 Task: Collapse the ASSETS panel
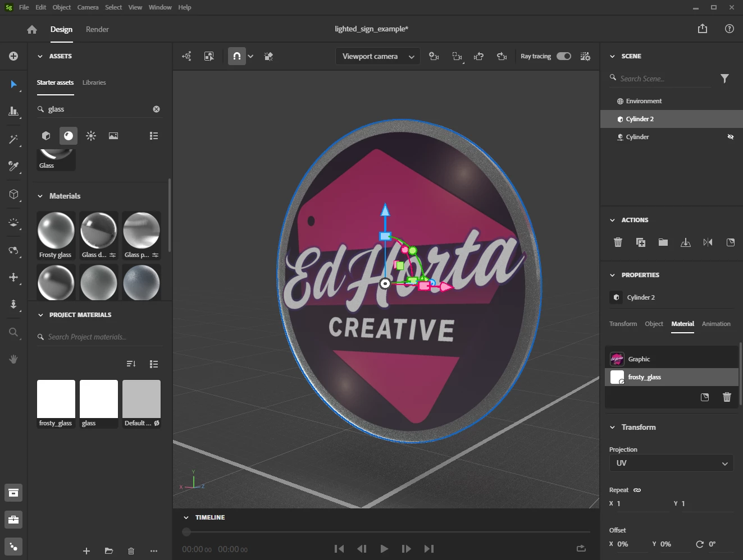click(40, 56)
